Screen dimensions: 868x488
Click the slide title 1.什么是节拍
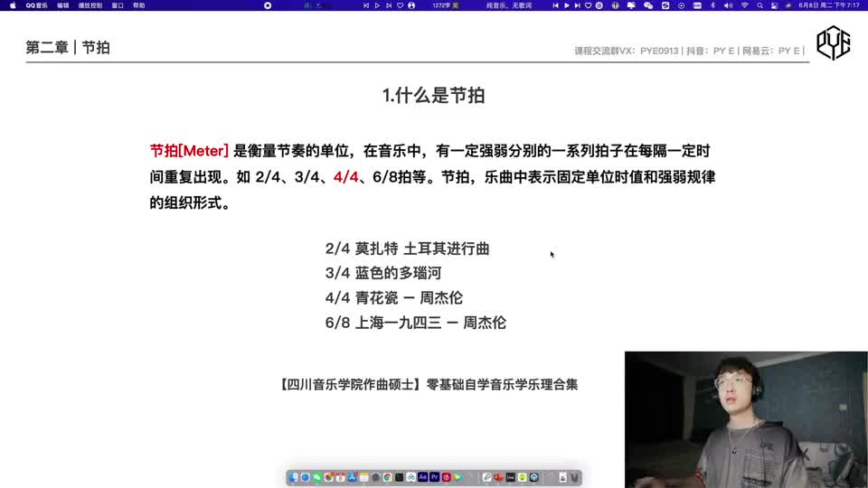[433, 95]
